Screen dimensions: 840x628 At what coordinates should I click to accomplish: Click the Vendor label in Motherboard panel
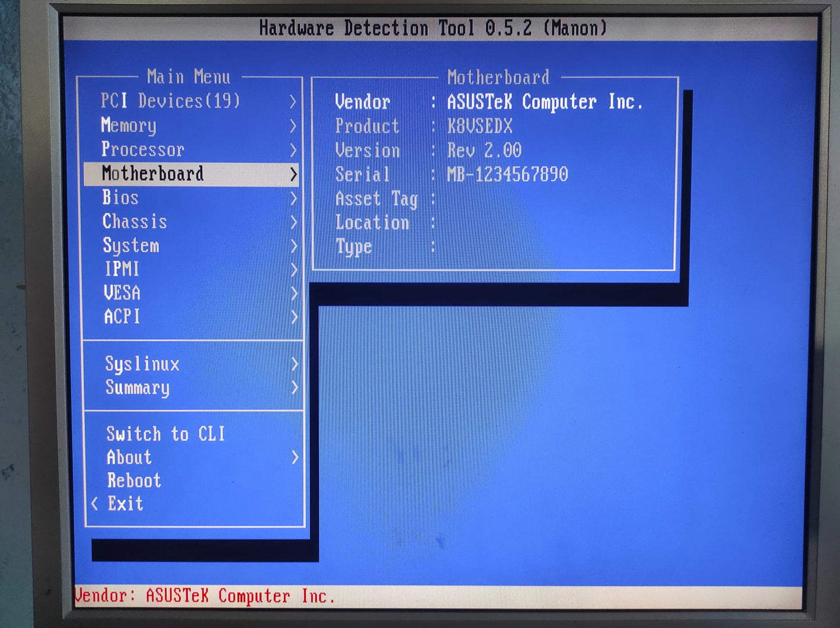362,102
